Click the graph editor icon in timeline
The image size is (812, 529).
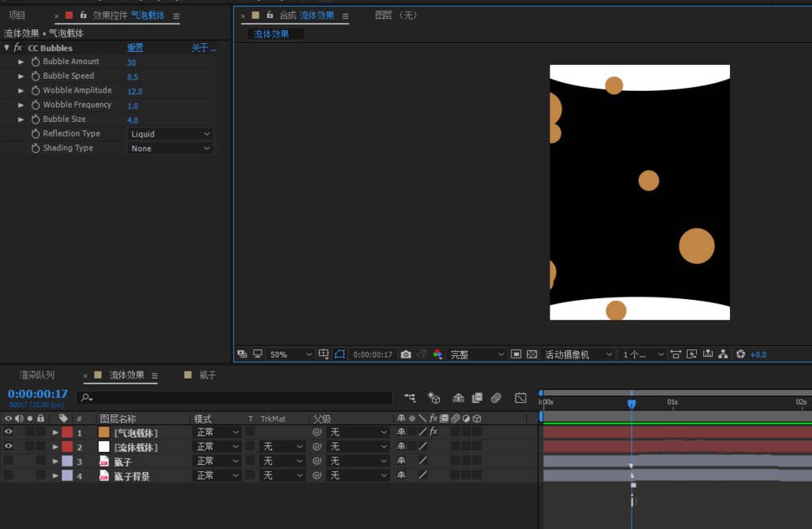coord(520,398)
